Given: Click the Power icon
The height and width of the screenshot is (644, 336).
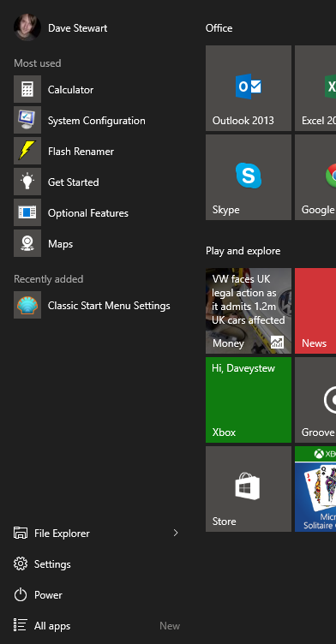Looking at the screenshot, I should 21,594.
